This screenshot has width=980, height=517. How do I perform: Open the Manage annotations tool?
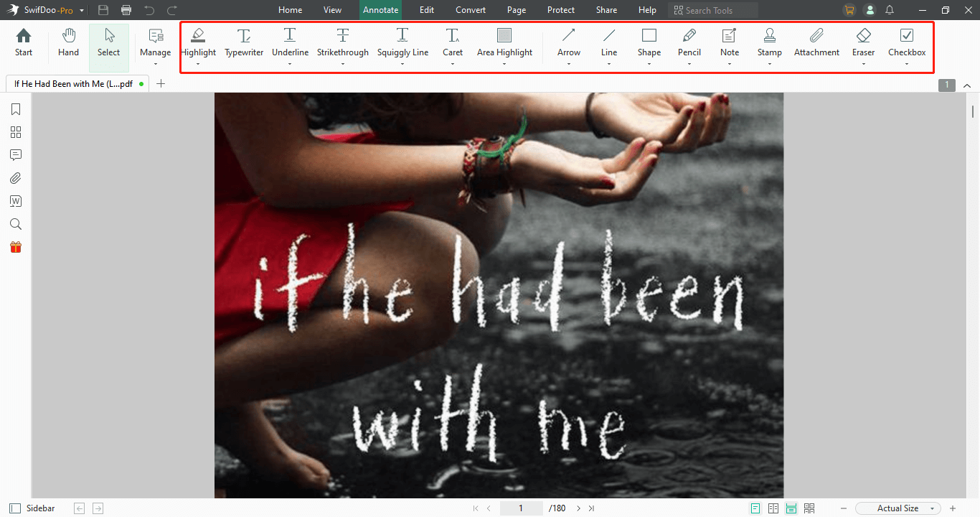[x=156, y=42]
